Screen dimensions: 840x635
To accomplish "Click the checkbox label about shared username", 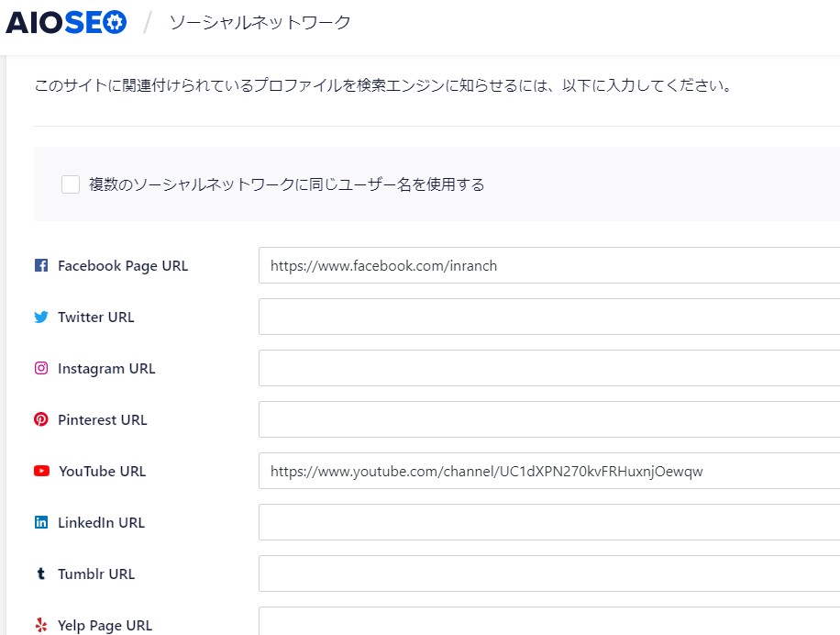I will tap(287, 184).
